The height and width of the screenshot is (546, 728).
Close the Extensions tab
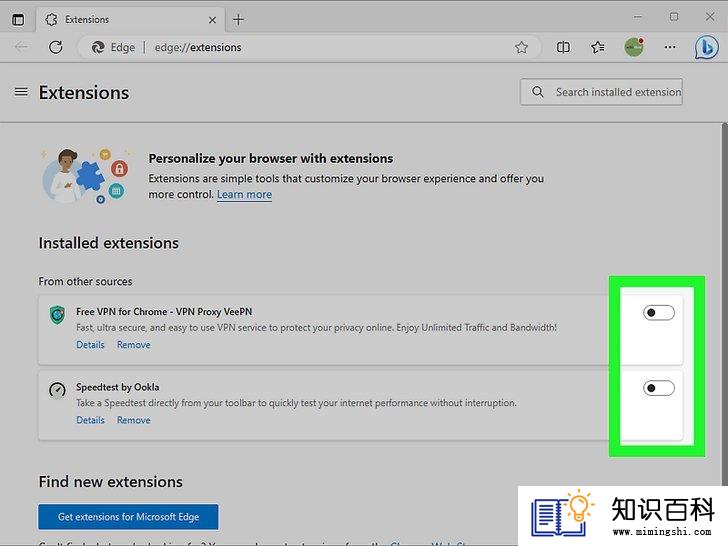click(x=212, y=20)
